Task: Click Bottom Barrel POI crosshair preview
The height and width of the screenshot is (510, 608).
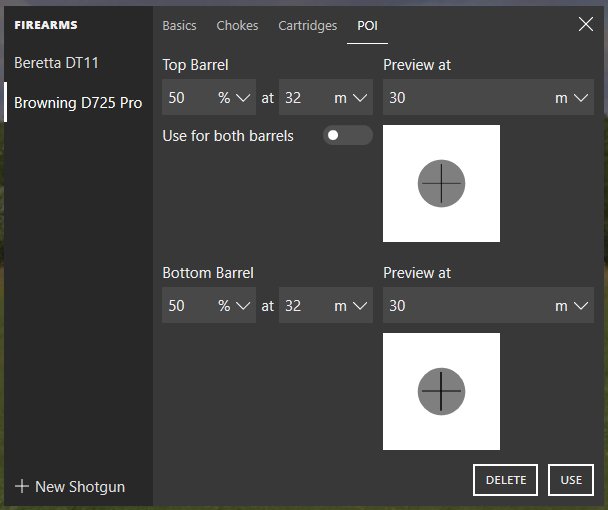Action: point(441,391)
